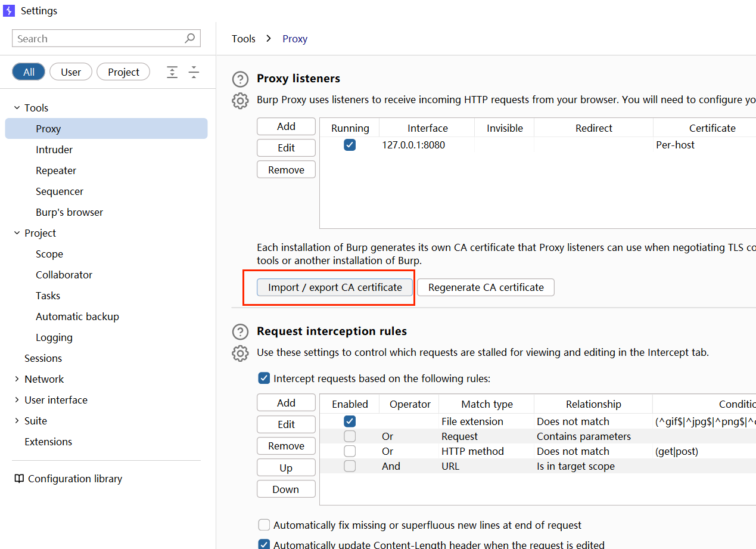Open the Tasks settings item
Image resolution: width=756 pixels, height=549 pixels.
pyautogui.click(x=48, y=296)
